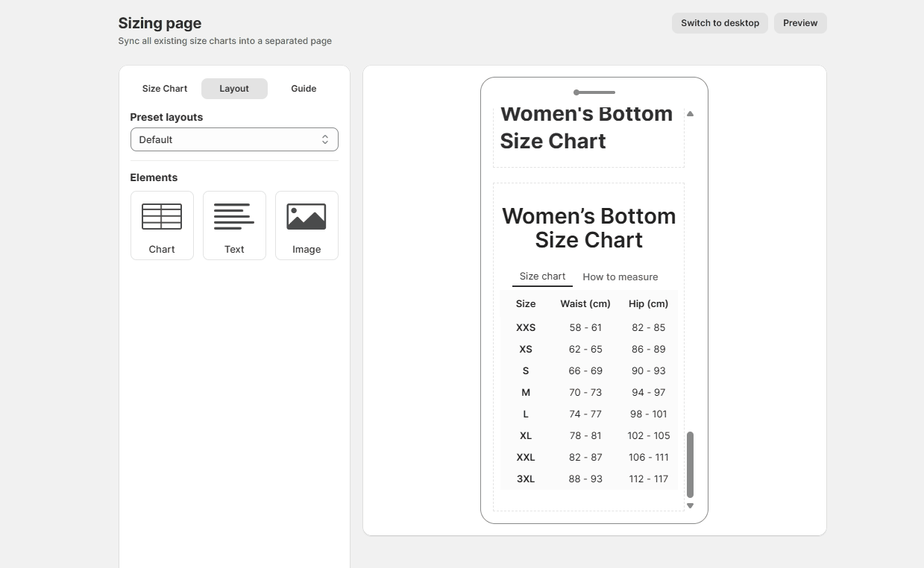Add a Text element via its icon

pos(234,217)
